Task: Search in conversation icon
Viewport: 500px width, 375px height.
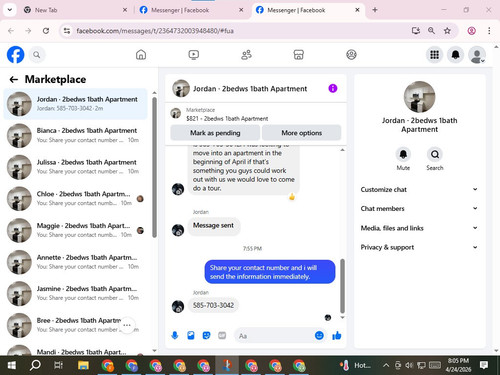Action: point(435,154)
